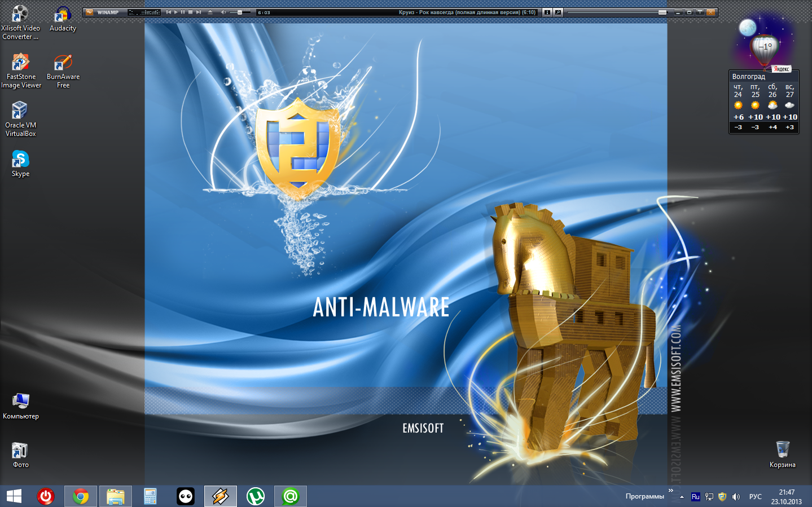The image size is (812, 507).
Task: Select the Корзина recycle bin icon
Action: click(x=783, y=455)
